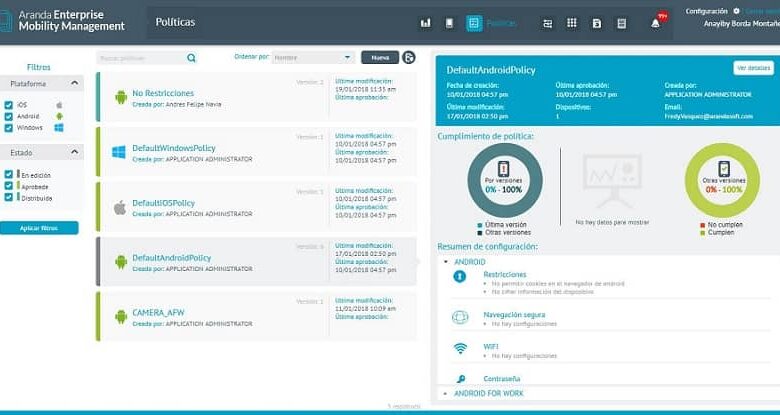Click phone icon inside Otras versiones chart
780x415 pixels.
723,169
